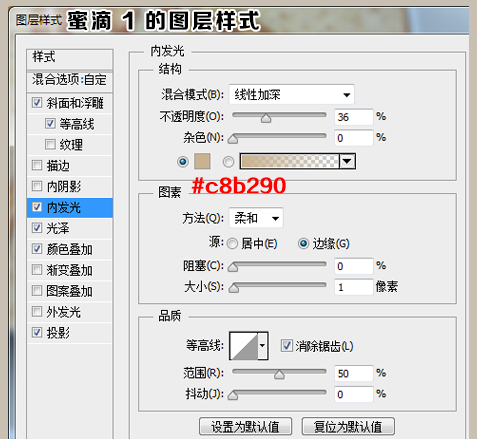
Task: Click the inner glow color swatch #c8b290
Action: pos(202,162)
